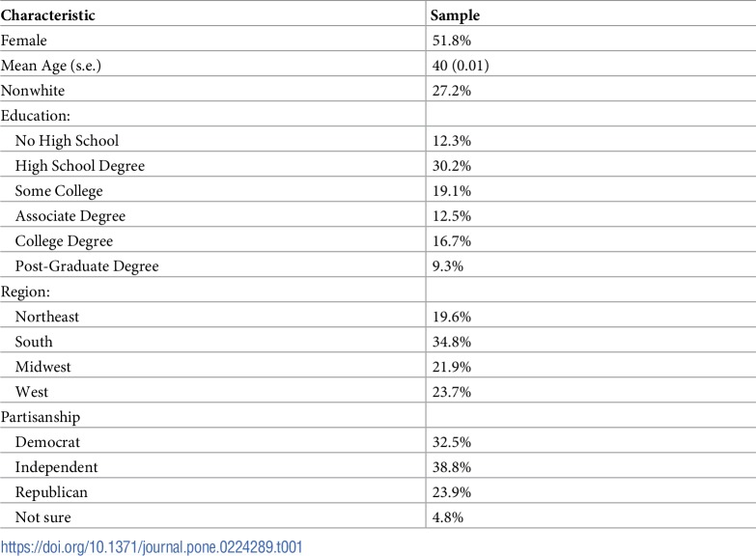The height and width of the screenshot is (556, 756).
Task: Open the doi.org journal.pone link
Action: point(152,547)
